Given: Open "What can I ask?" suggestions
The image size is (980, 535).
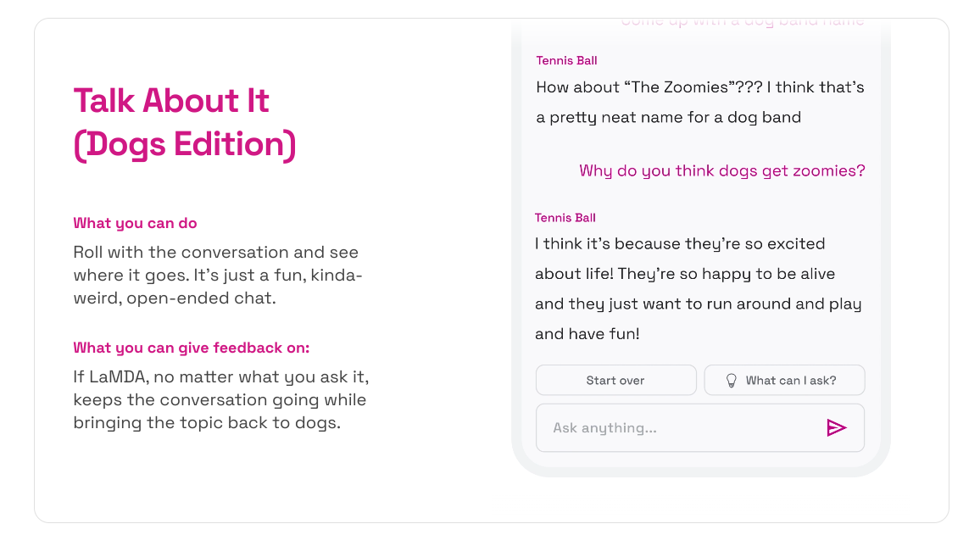Looking at the screenshot, I should (x=784, y=379).
